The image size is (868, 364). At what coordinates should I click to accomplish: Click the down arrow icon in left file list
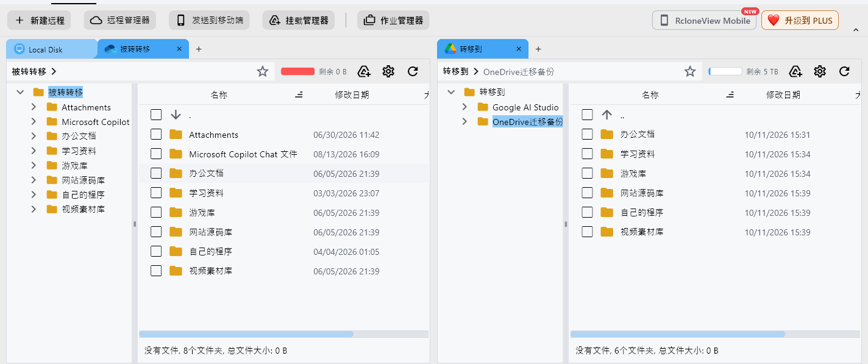pyautogui.click(x=176, y=115)
